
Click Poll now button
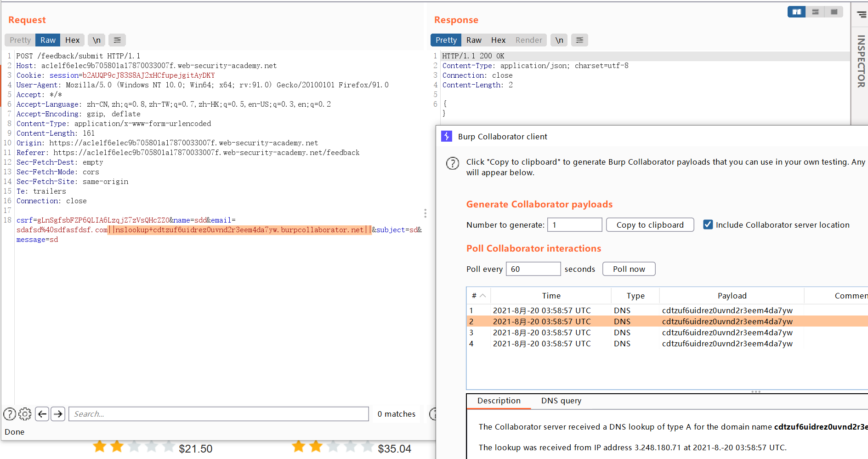point(629,269)
